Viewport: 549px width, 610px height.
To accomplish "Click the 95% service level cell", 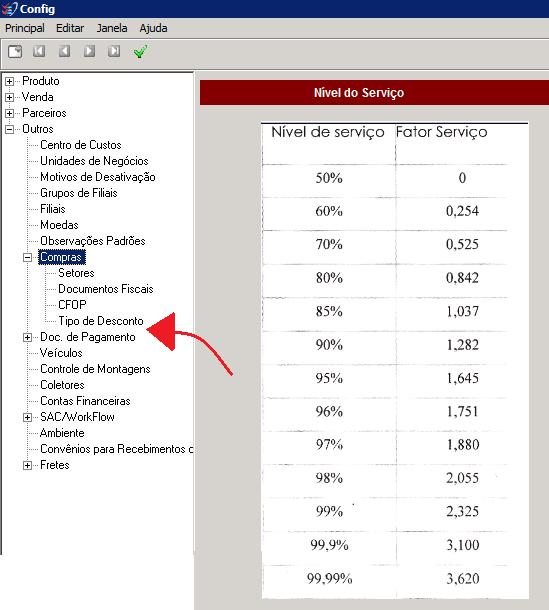I will coord(329,378).
